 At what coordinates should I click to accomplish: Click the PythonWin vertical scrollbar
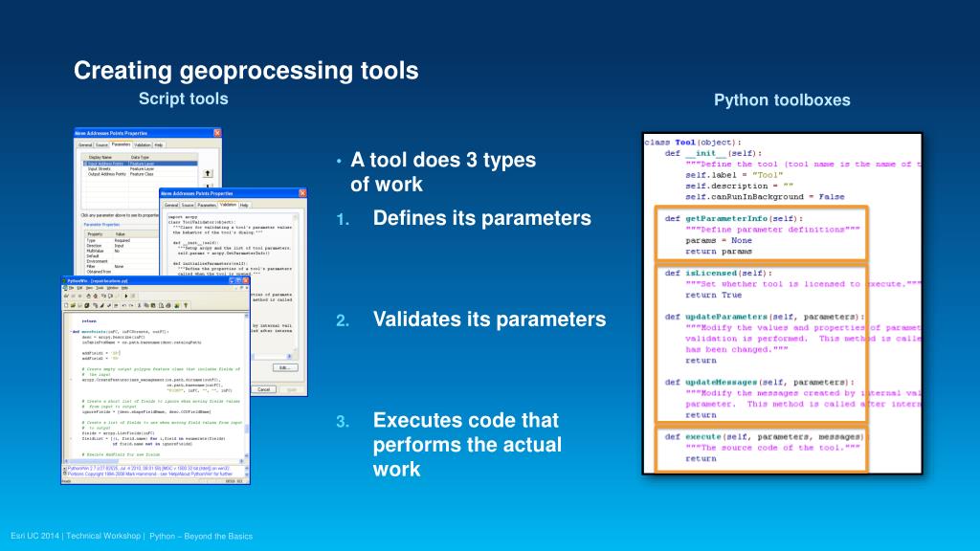[x=246, y=386]
